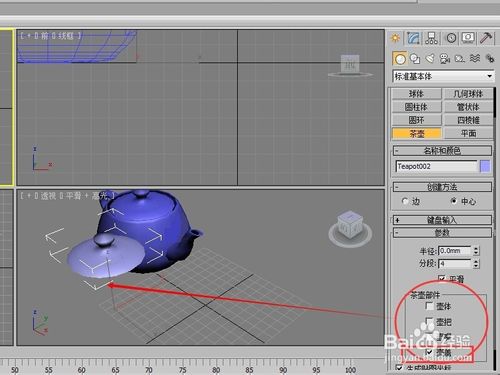Open the 平滑 + 高光 shading label menu

pos(86,196)
